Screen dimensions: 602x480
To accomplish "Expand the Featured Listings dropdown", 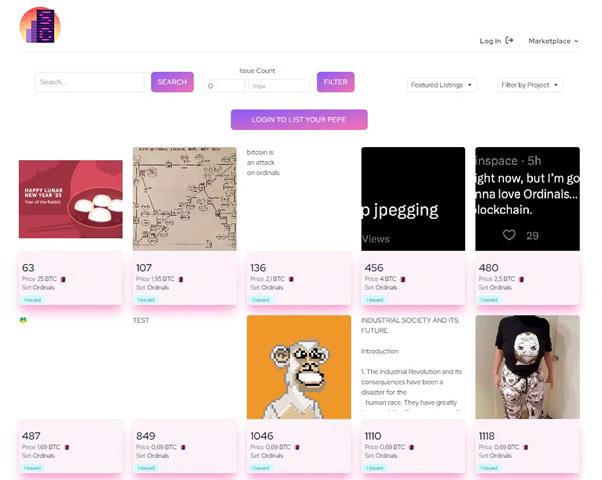I will point(442,85).
